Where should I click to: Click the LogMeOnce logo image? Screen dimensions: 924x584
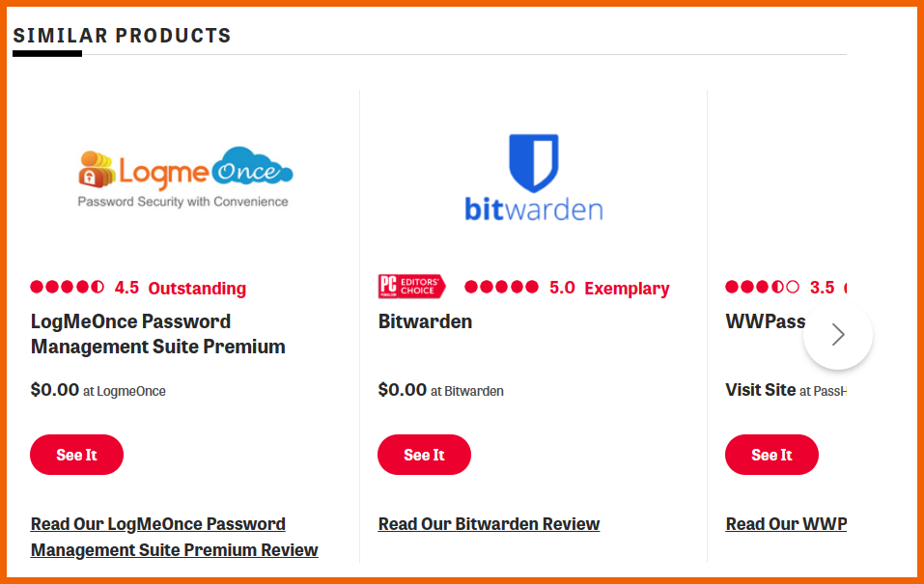185,177
